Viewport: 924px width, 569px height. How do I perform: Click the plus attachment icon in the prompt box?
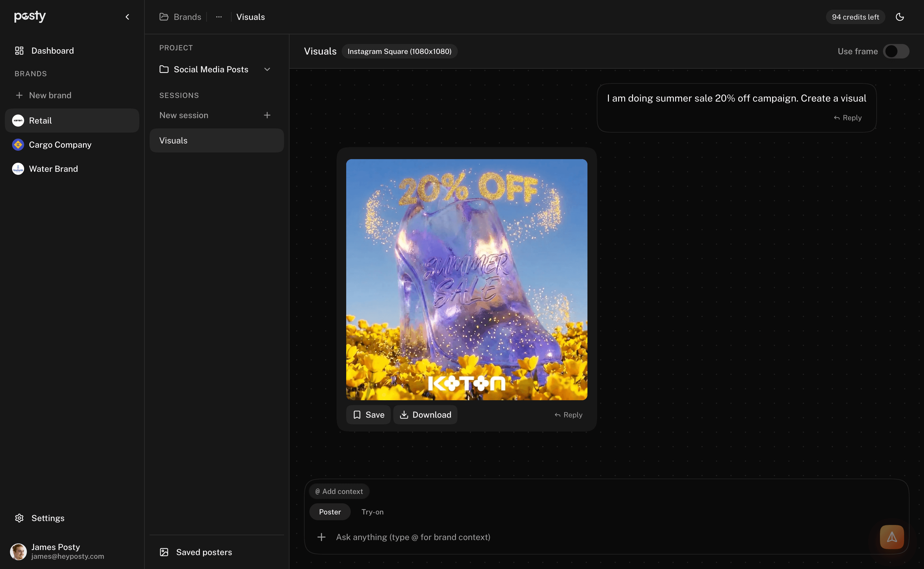321,537
